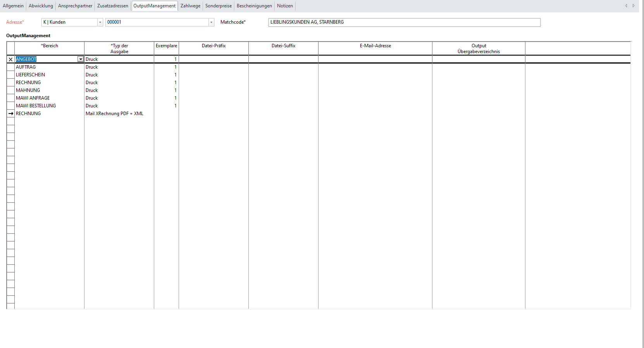Image resolution: width=644 pixels, height=348 pixels.
Task: Select the MAWI BESTELLUNG row header
Action: coord(10,106)
